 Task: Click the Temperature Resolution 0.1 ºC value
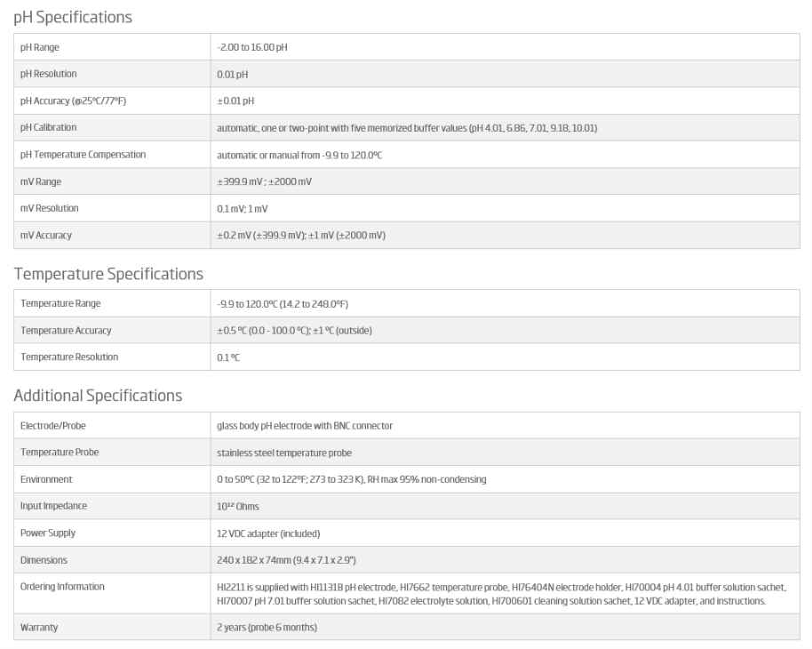(229, 357)
